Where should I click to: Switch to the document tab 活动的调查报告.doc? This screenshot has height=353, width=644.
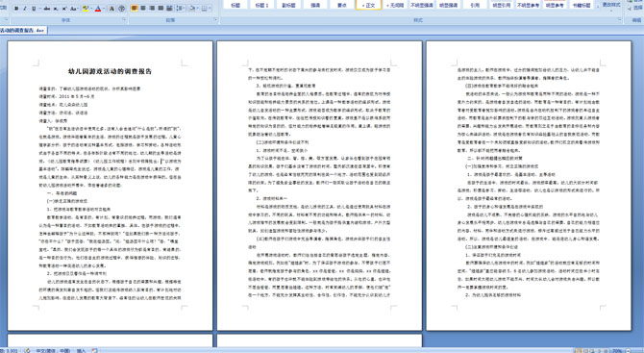coord(23,31)
